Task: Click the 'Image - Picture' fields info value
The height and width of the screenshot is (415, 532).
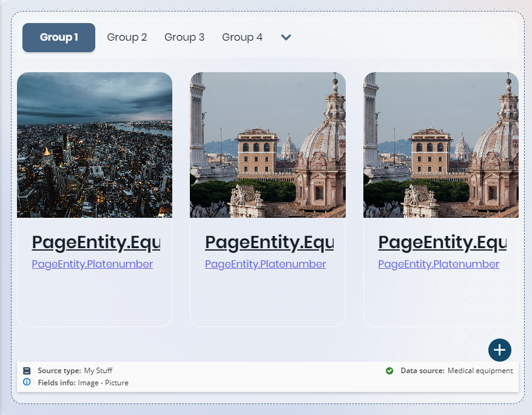Action: (x=103, y=383)
